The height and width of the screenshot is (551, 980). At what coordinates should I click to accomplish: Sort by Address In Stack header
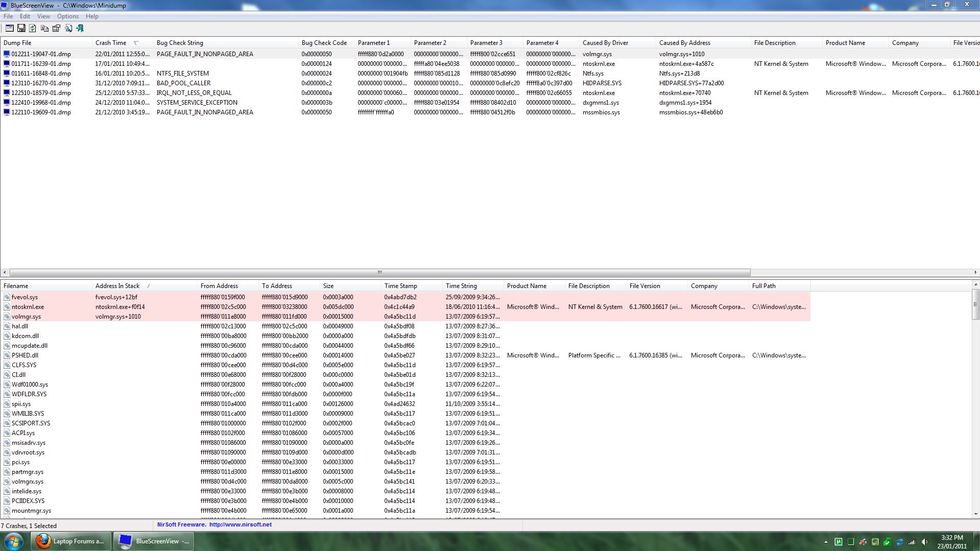(145, 286)
